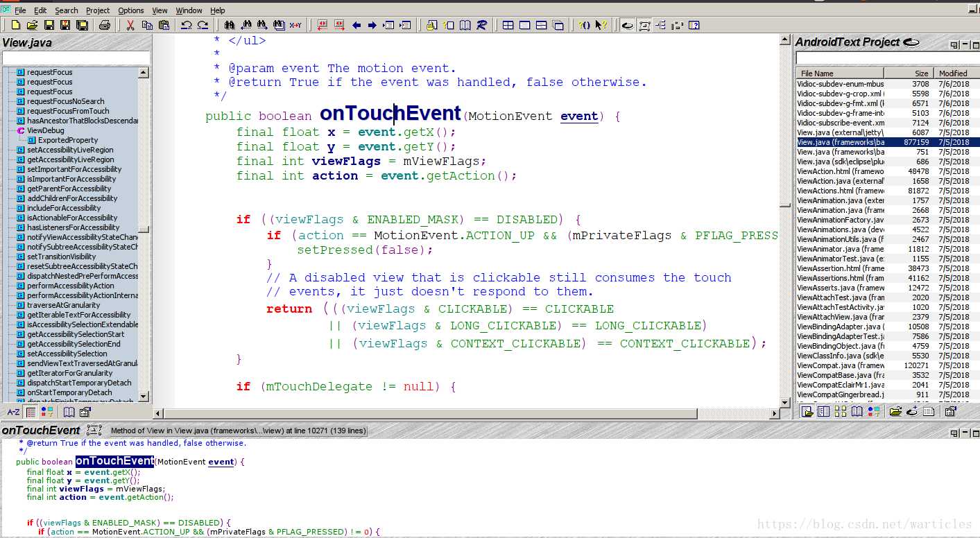Click the editor vertical scrollbar thumb
980x538 pixels.
click(x=785, y=205)
